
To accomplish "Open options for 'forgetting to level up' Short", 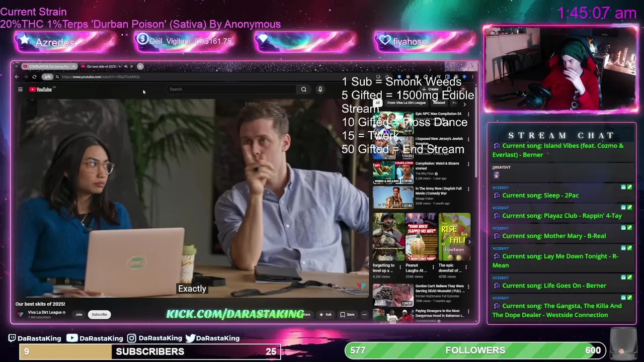I will [400, 267].
